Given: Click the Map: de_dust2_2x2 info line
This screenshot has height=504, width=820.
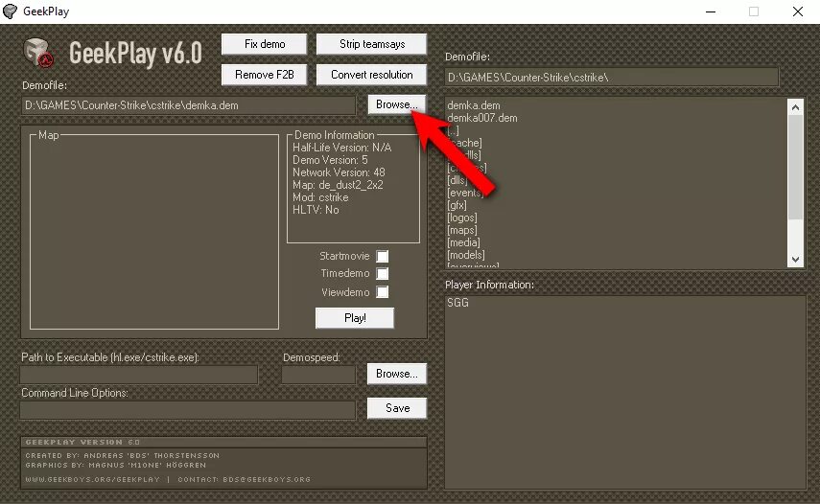Looking at the screenshot, I should pos(338,185).
